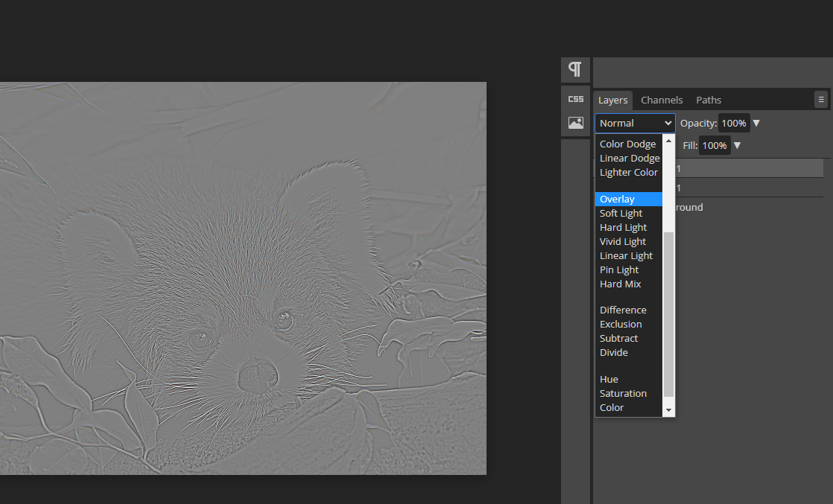Switch to the Channels tab
Screen dimensions: 833x504
tap(661, 100)
